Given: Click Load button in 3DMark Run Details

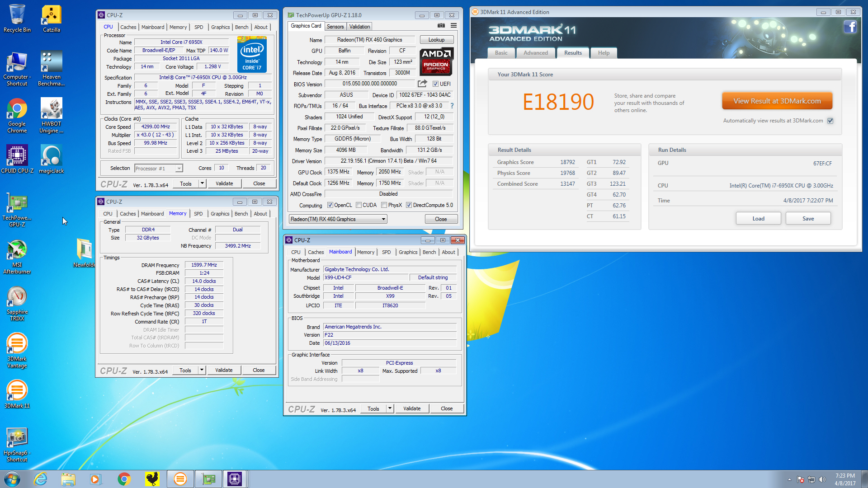Looking at the screenshot, I should click(x=758, y=219).
